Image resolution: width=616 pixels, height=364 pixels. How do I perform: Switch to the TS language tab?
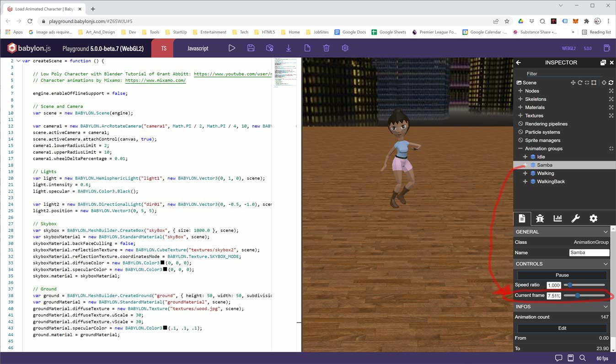[164, 48]
